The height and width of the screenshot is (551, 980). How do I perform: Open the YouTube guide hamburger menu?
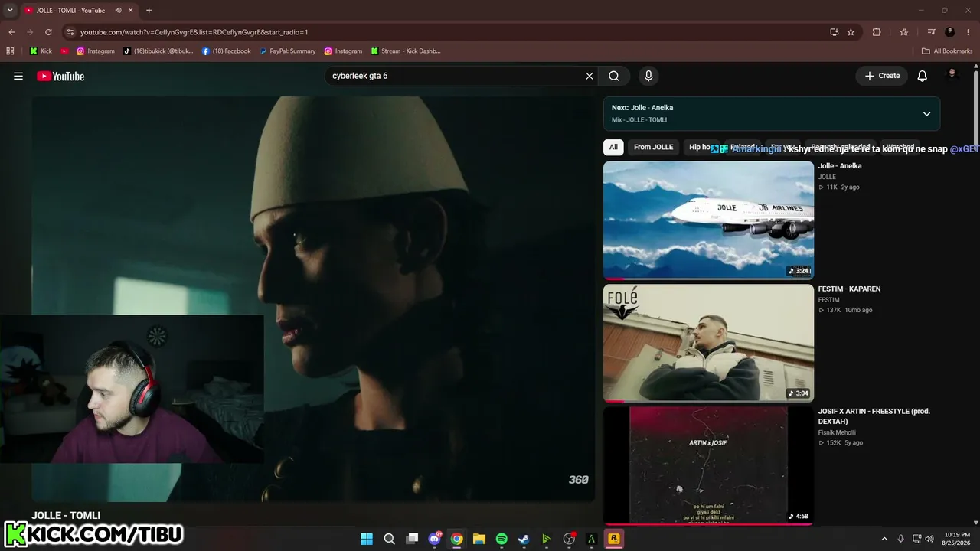pyautogui.click(x=18, y=76)
